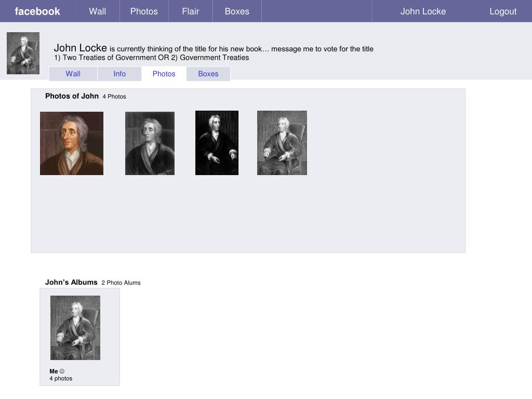Open Photos in the top navigation bar

tap(144, 11)
